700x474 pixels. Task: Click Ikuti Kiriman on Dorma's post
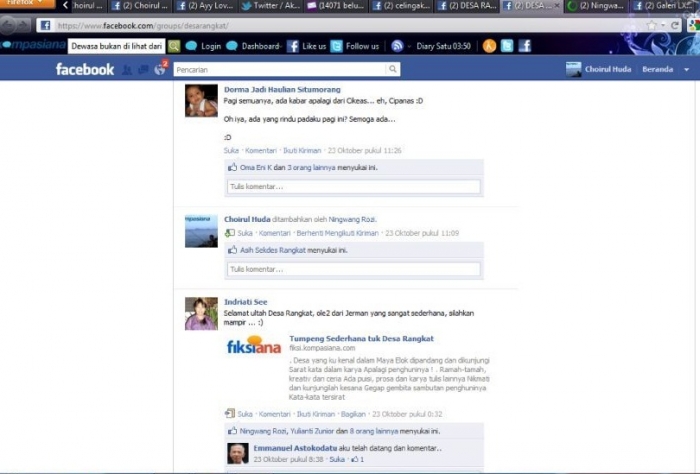pyautogui.click(x=302, y=150)
